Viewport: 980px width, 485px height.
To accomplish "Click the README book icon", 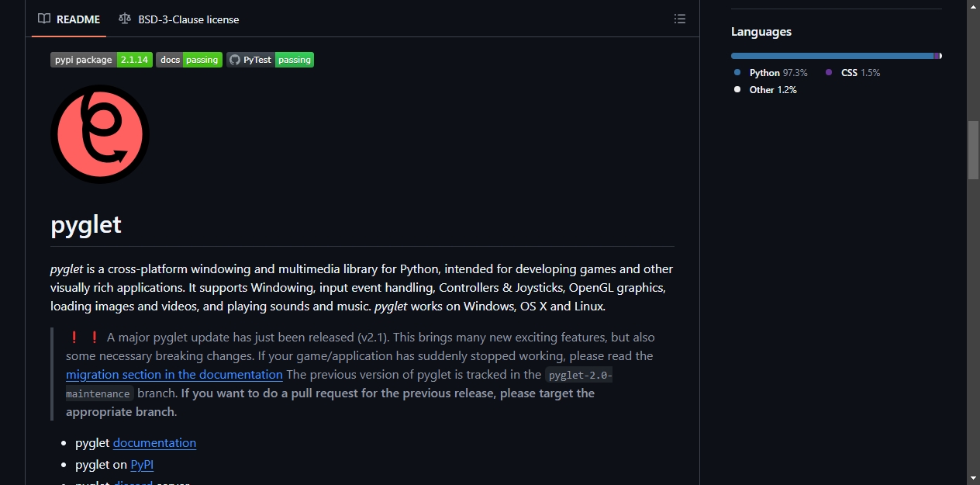I will (x=44, y=19).
